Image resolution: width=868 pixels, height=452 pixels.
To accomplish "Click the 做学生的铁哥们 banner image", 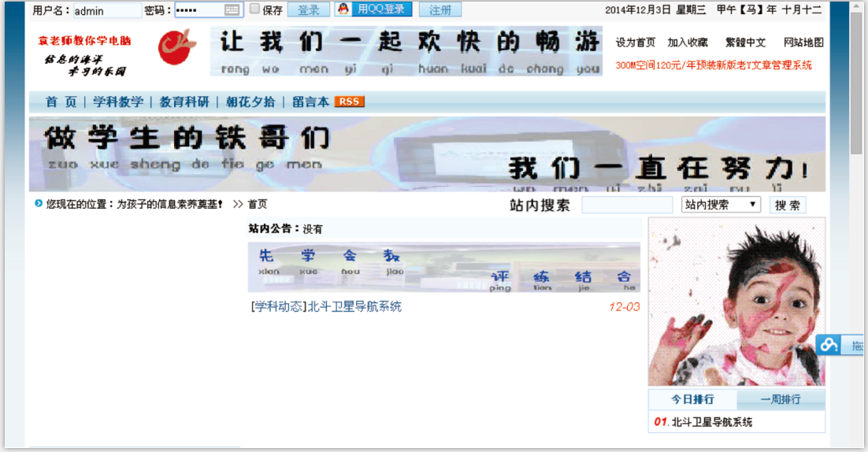I will (427, 154).
